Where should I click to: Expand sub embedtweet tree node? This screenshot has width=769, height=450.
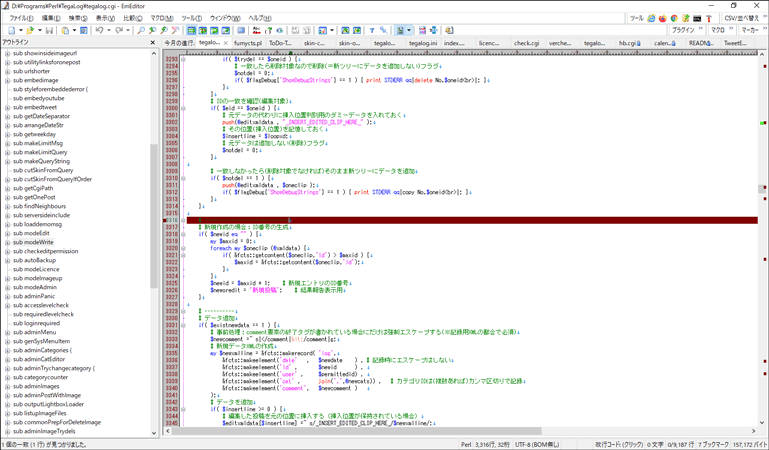7,107
